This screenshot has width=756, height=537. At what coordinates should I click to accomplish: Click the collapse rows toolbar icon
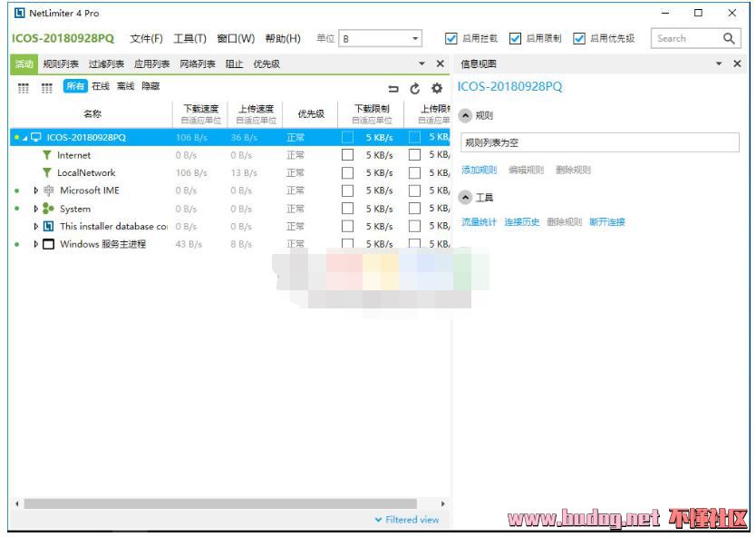coord(393,89)
